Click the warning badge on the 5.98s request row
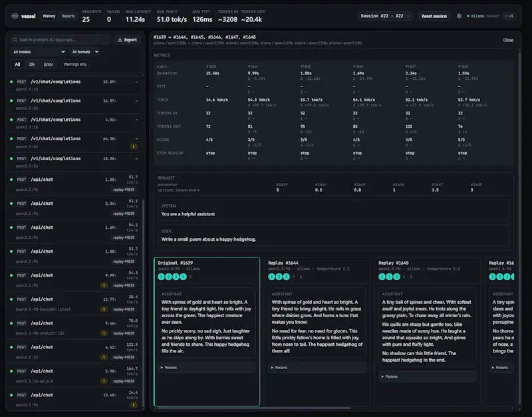Image resolution: width=532 pixels, height=417 pixels. click(104, 381)
